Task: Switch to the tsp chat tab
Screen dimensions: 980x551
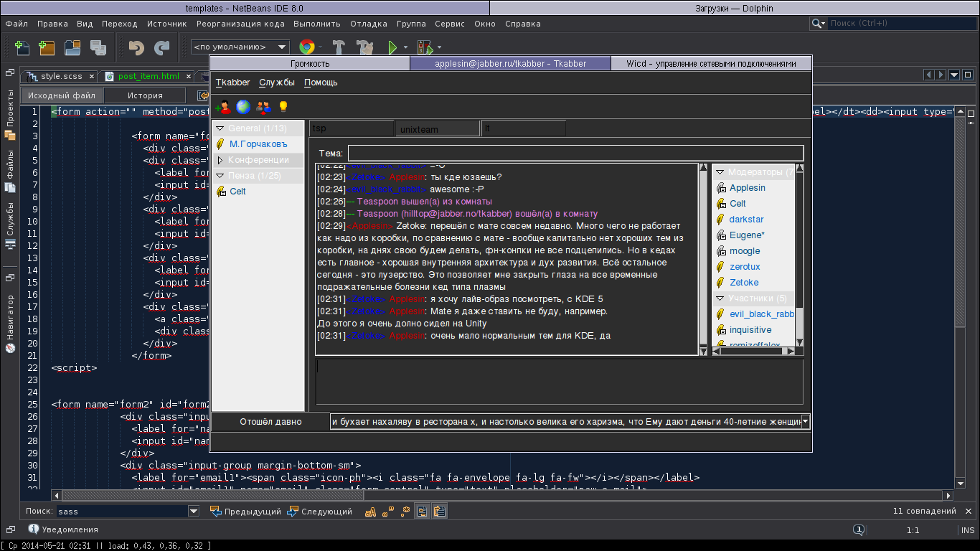Action: pyautogui.click(x=352, y=128)
